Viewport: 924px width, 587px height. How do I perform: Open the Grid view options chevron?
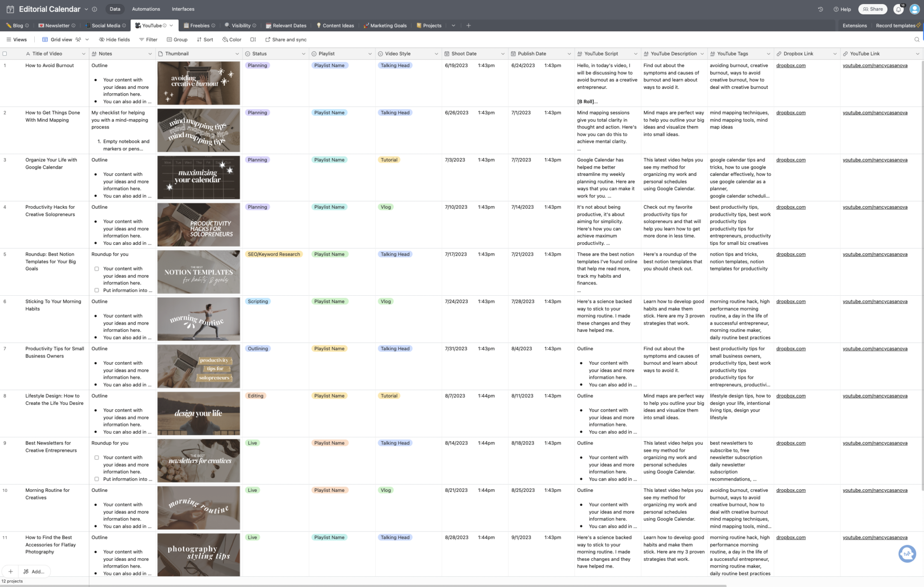pos(87,40)
